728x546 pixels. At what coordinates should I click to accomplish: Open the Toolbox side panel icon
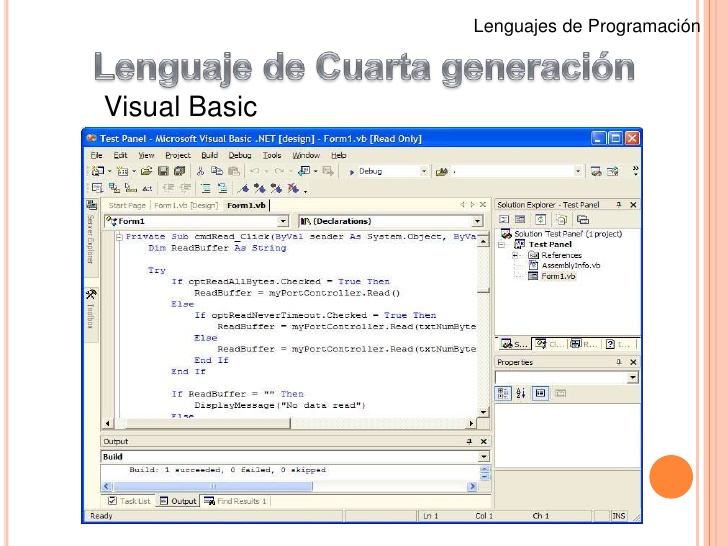[x=91, y=294]
